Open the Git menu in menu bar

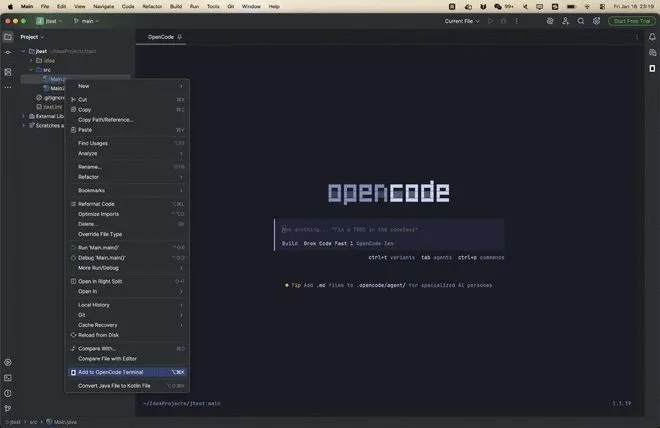point(231,6)
